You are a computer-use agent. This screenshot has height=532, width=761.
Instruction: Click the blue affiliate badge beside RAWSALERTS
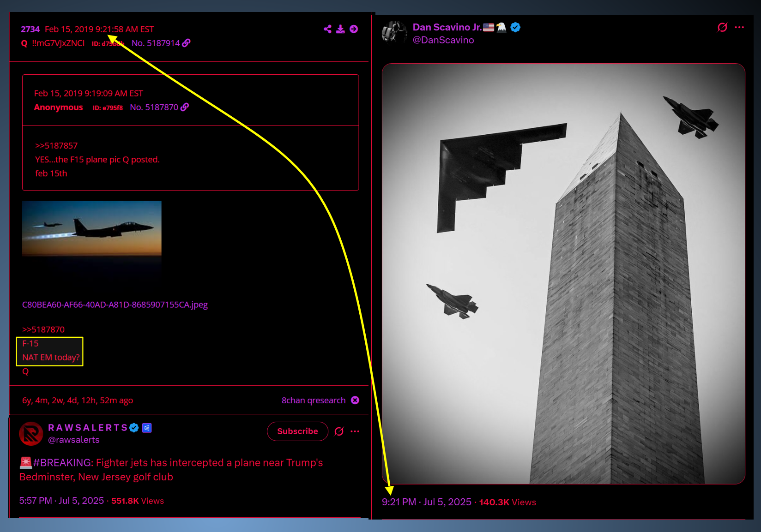(147, 428)
